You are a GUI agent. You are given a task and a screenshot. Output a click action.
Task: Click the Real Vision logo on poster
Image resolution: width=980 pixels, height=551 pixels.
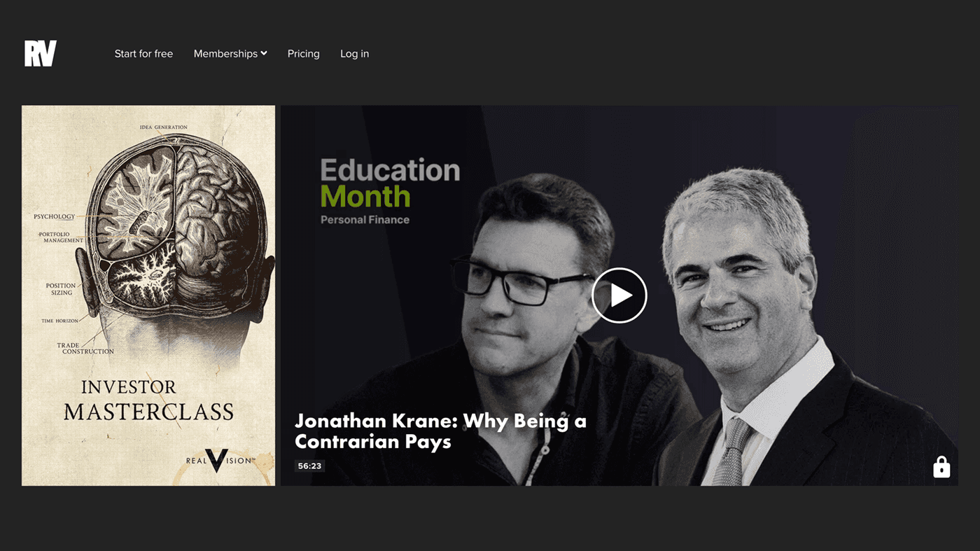[217, 460]
